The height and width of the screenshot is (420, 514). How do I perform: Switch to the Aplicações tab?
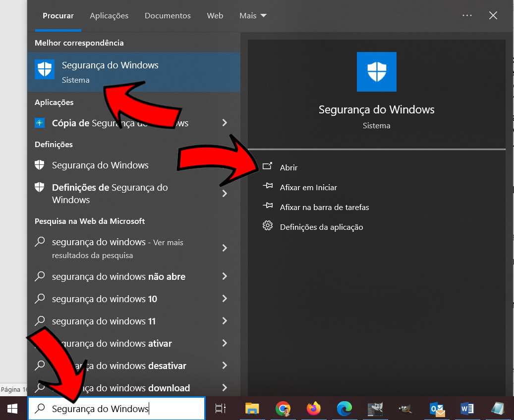pos(109,16)
